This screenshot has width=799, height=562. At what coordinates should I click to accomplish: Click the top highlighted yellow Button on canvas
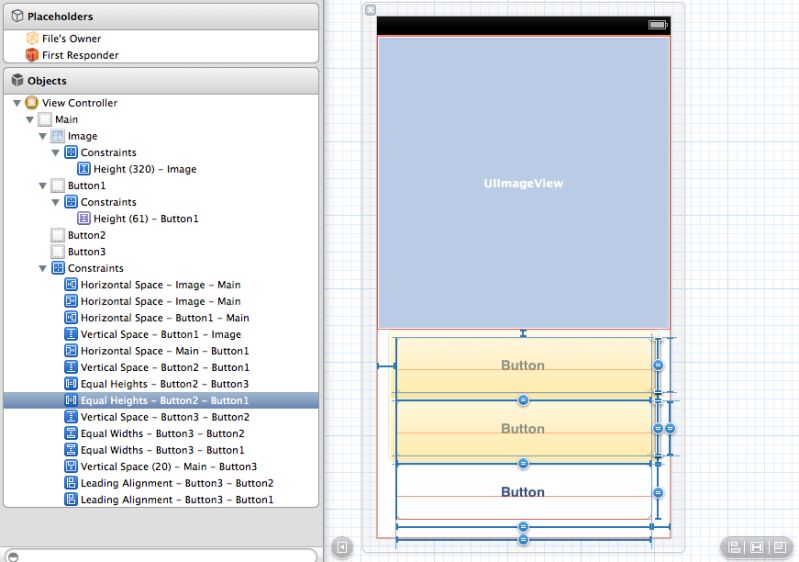pyautogui.click(x=523, y=365)
